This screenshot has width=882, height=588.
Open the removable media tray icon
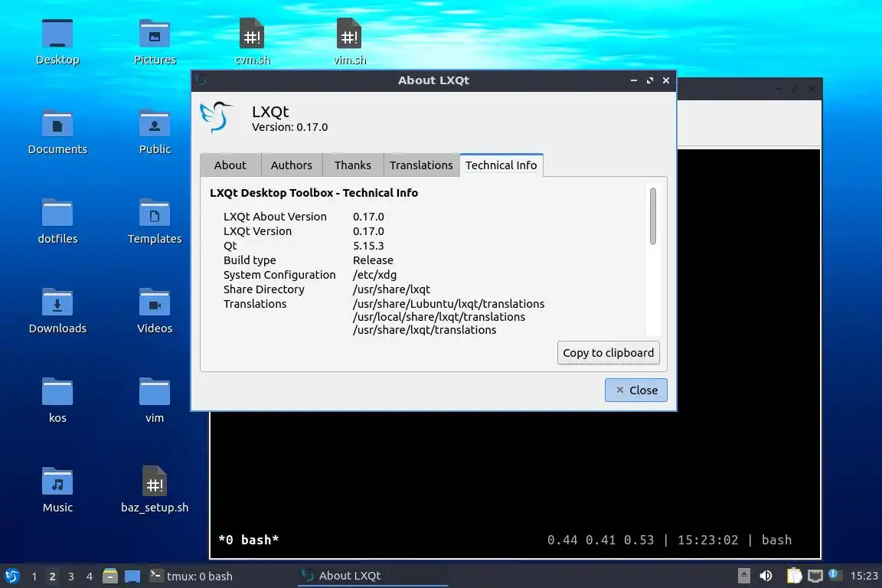point(743,576)
